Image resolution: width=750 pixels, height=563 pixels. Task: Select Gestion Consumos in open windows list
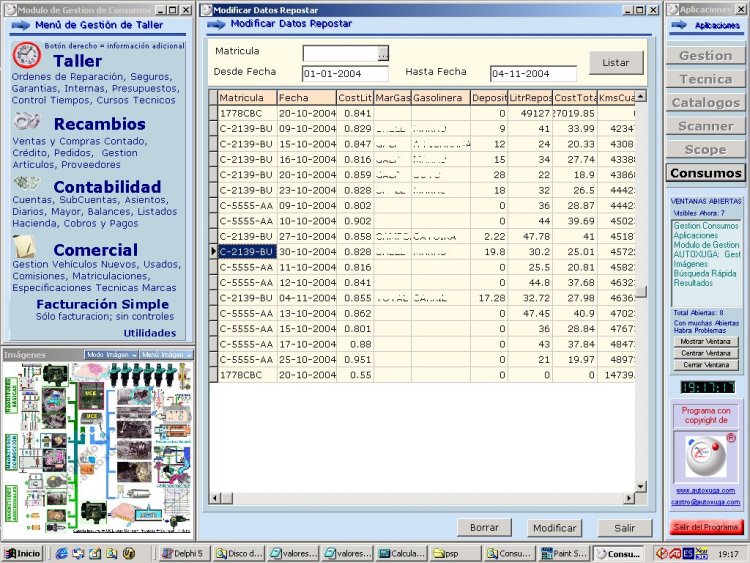pos(706,225)
